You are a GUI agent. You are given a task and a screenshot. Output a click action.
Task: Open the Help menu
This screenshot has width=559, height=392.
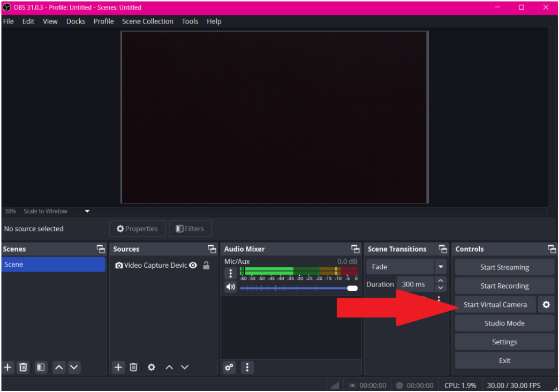pyautogui.click(x=214, y=21)
